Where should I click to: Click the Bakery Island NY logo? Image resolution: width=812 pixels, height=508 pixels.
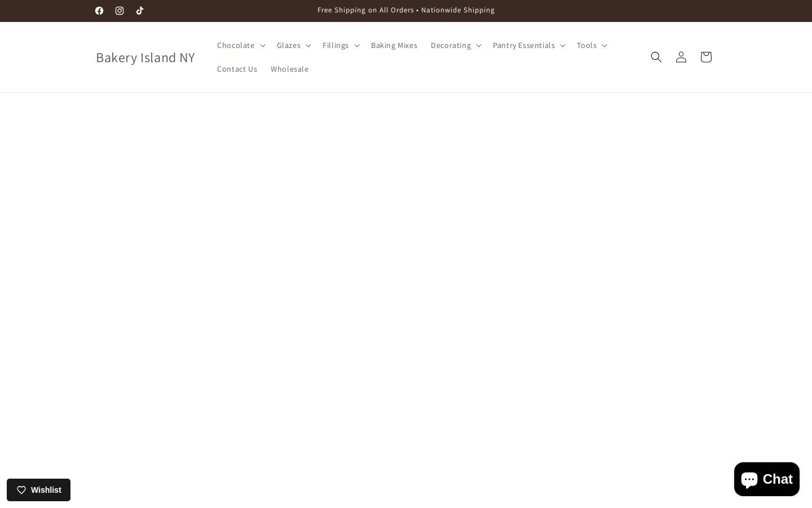[x=145, y=57]
